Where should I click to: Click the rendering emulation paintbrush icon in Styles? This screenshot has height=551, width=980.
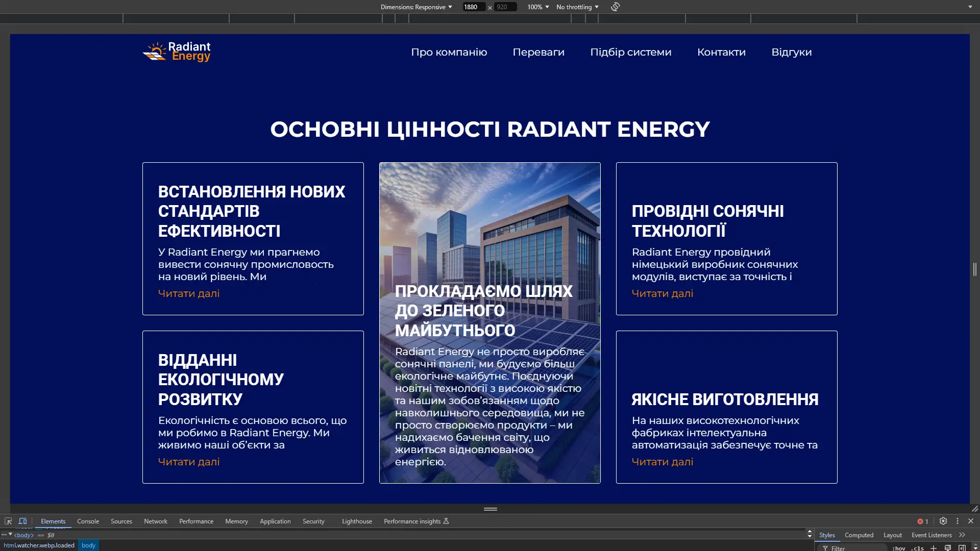tap(948, 548)
